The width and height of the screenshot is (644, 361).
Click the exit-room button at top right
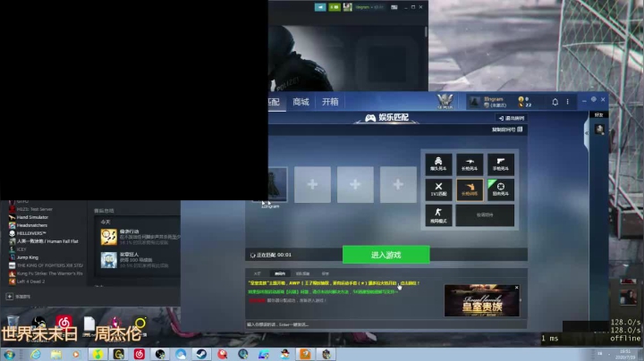click(x=512, y=118)
